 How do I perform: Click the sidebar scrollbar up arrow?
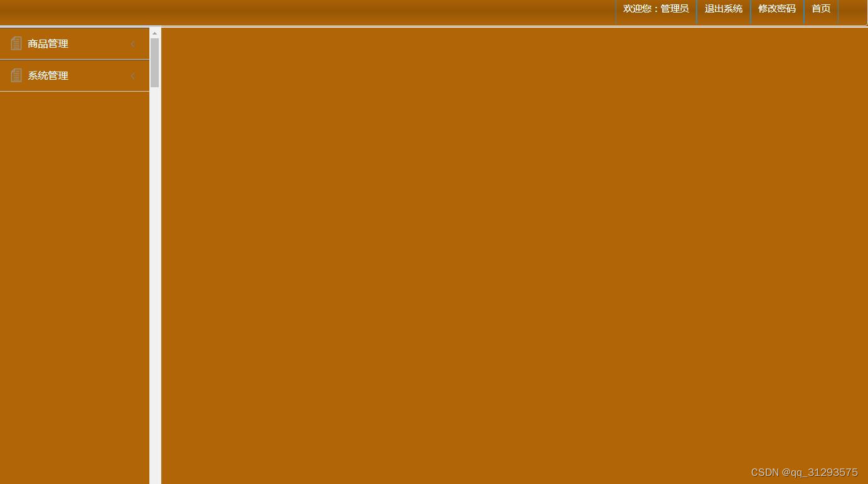(154, 33)
